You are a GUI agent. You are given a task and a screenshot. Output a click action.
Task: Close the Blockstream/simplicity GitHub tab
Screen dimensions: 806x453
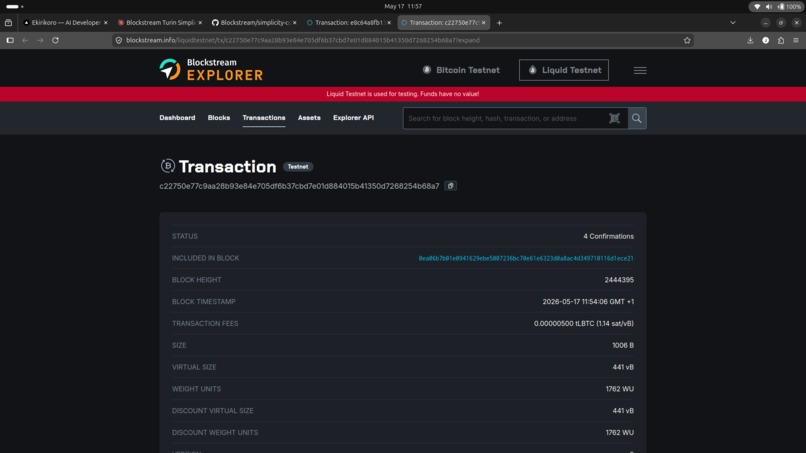295,23
